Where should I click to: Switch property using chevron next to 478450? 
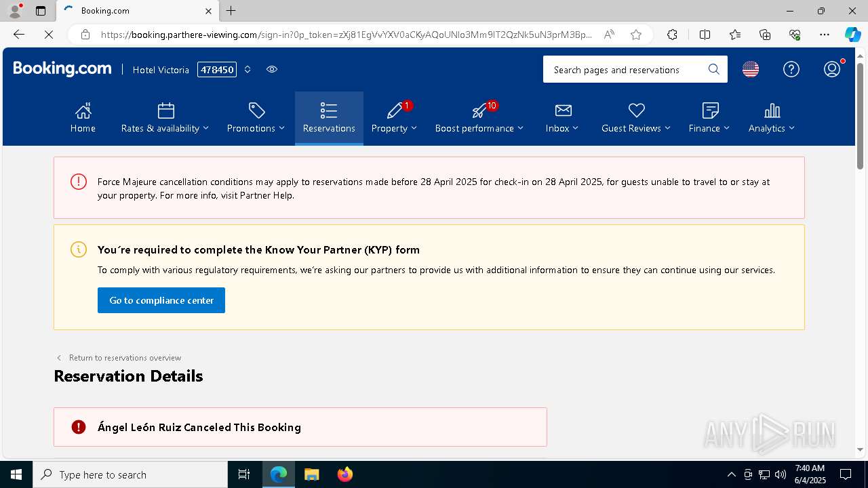coord(248,69)
